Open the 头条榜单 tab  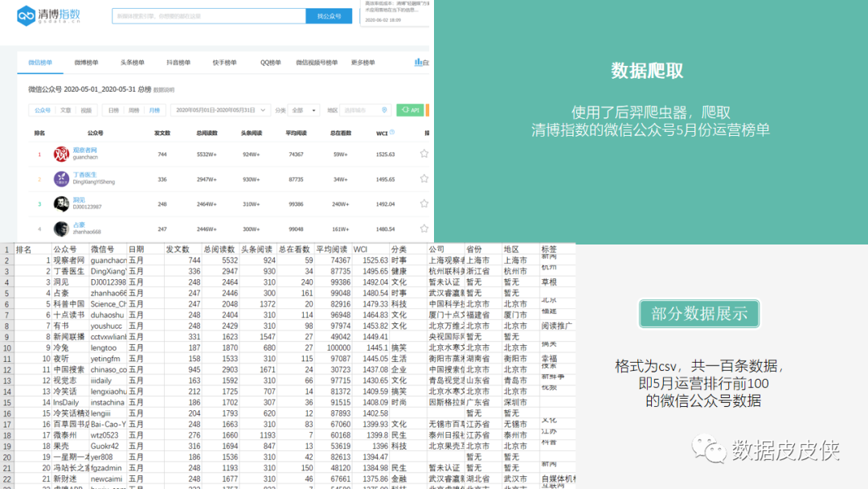pyautogui.click(x=133, y=63)
